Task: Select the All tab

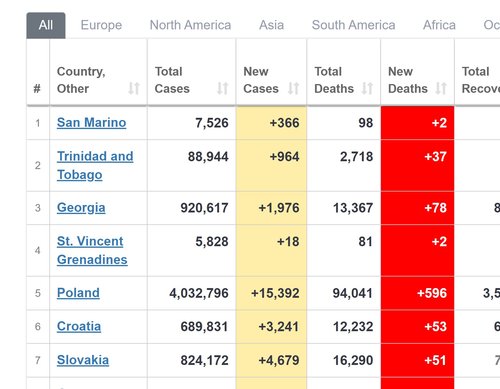Action: coord(46,25)
